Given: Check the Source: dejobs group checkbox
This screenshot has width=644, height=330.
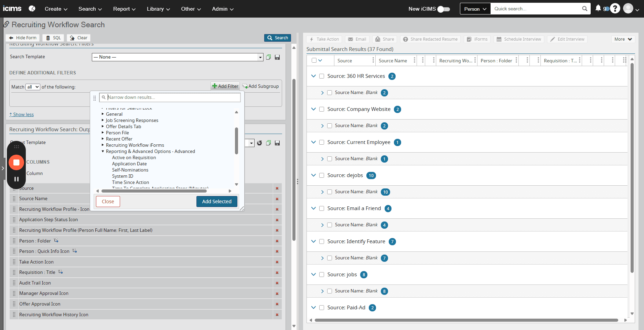Looking at the screenshot, I should tap(322, 175).
